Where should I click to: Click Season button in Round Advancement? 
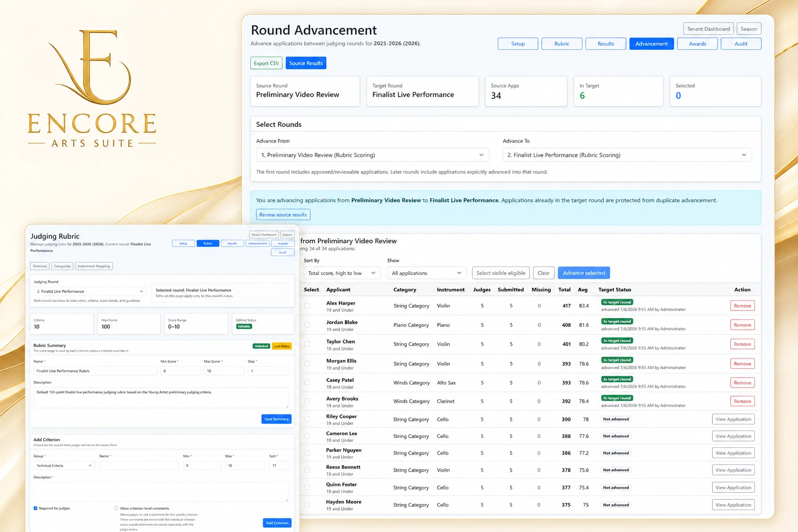749,29
